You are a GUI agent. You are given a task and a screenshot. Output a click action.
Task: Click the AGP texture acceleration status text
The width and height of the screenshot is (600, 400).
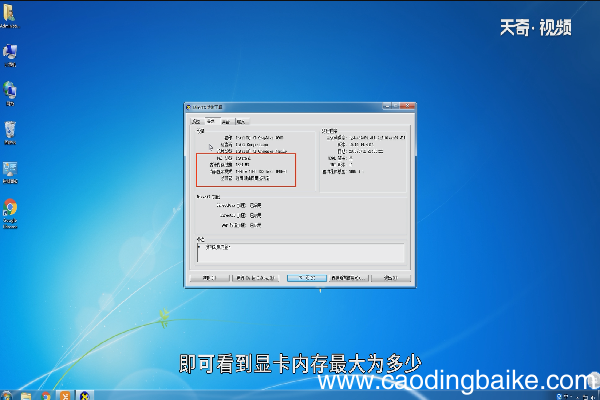pos(256,225)
